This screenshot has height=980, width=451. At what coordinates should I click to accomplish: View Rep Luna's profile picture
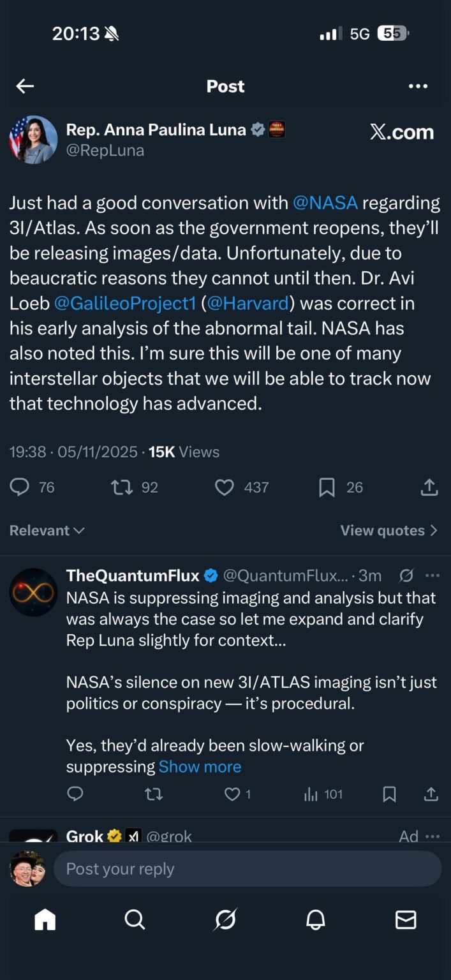click(33, 139)
